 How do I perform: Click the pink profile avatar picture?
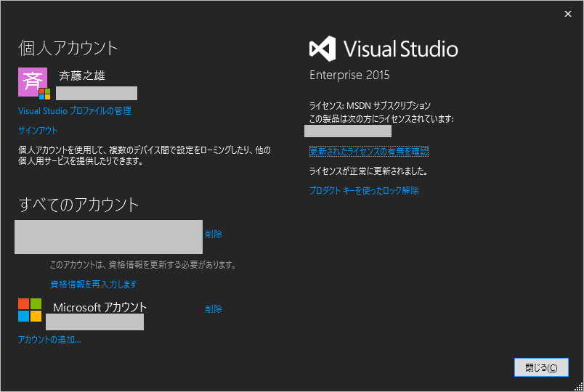pyautogui.click(x=31, y=81)
